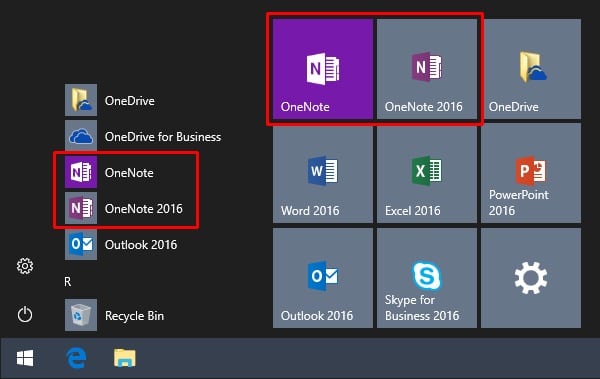
Task: Click OneNote 2016 icon in app list
Action: (x=81, y=208)
